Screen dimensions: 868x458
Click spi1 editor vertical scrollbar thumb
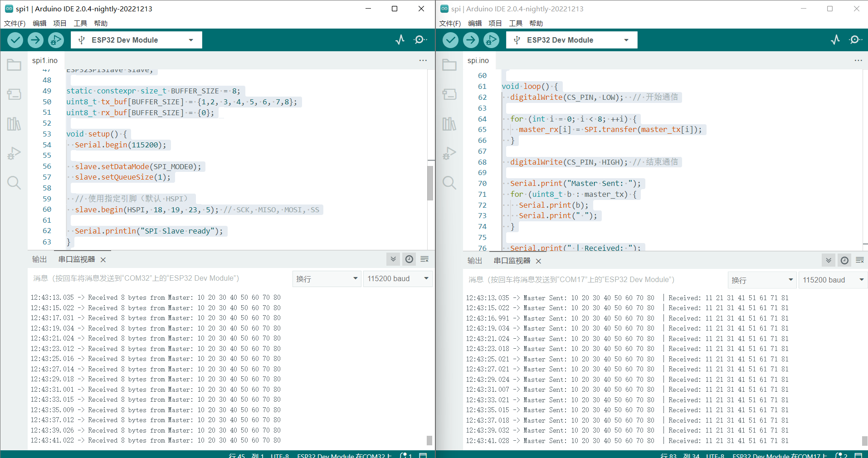click(x=430, y=183)
